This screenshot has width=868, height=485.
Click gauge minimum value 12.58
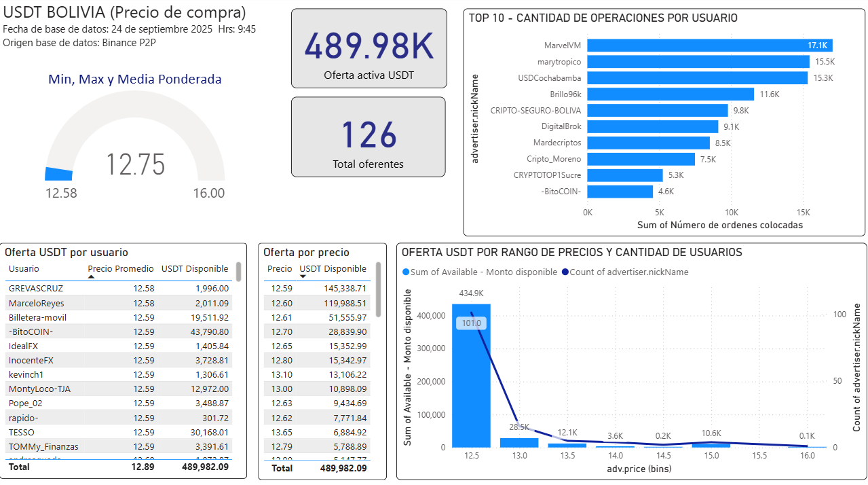pos(61,193)
